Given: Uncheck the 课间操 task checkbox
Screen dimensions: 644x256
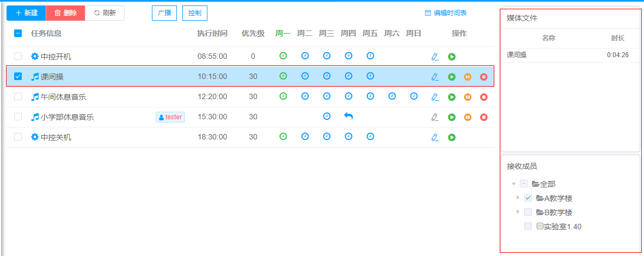Looking at the screenshot, I should click(x=18, y=76).
